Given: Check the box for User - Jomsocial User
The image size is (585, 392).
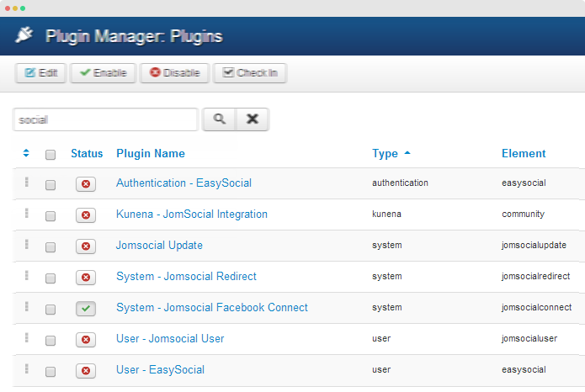Looking at the screenshot, I should coord(51,341).
